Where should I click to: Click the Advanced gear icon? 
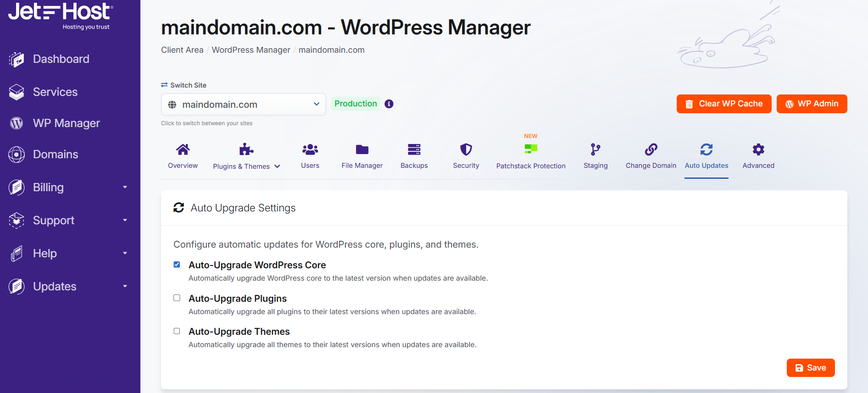pos(758,149)
